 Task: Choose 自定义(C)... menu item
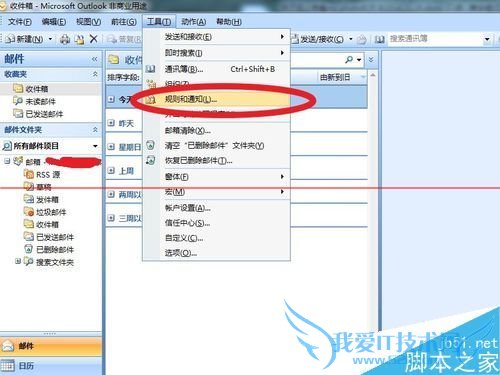(x=217, y=238)
